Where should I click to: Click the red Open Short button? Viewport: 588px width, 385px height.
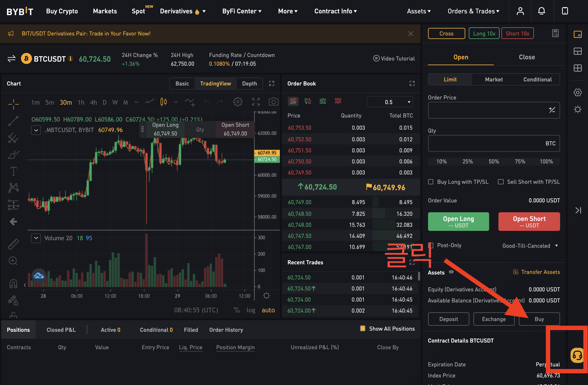tap(529, 222)
